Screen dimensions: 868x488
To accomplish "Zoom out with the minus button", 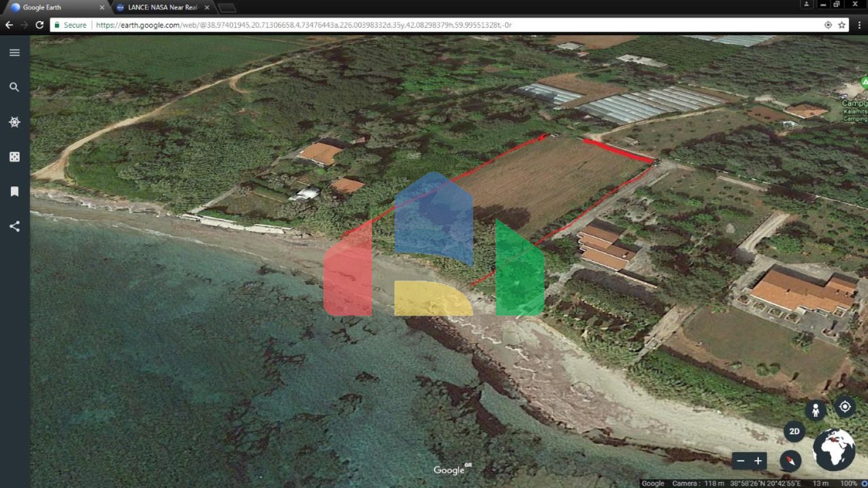I will tap(740, 461).
